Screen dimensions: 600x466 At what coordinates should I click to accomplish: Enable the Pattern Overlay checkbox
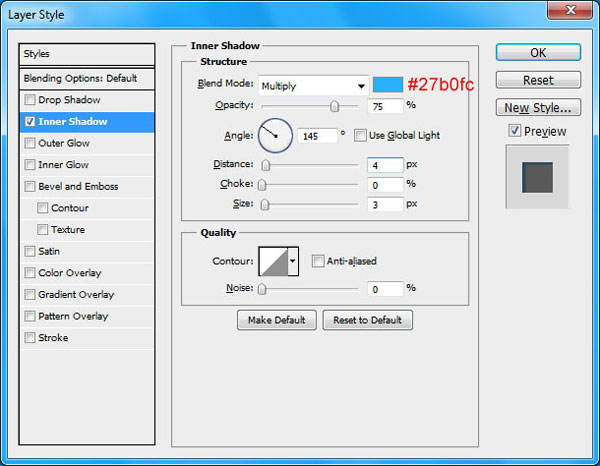click(30, 316)
